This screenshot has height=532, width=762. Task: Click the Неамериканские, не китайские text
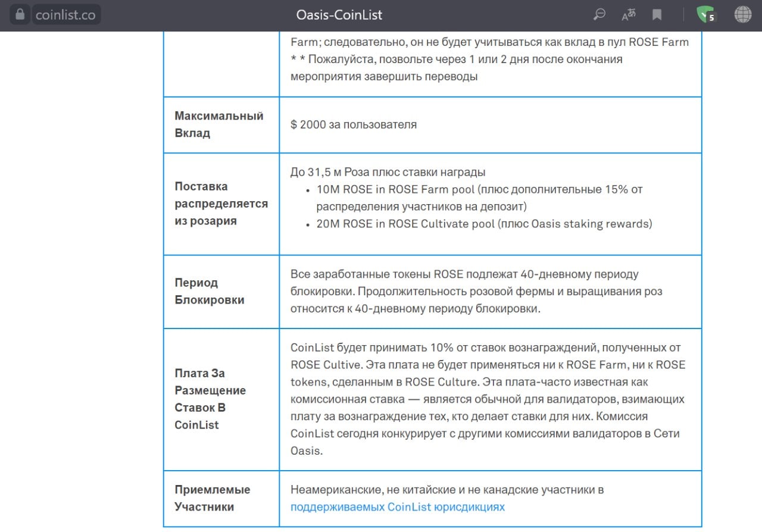[x=447, y=490]
